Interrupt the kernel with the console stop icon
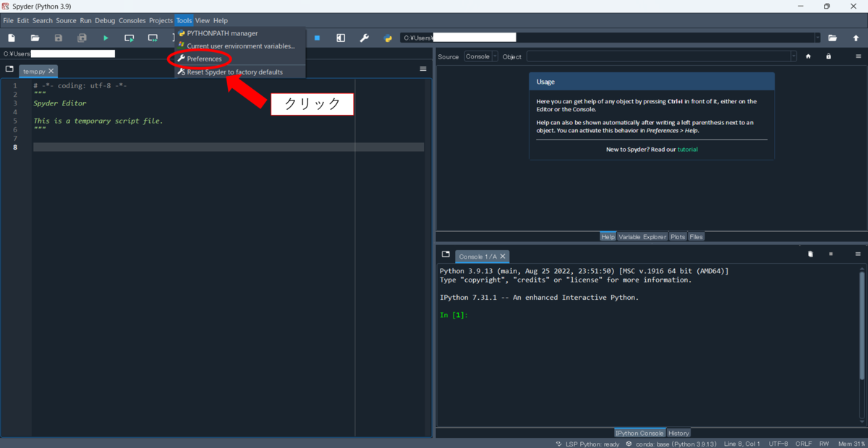Viewport: 868px width, 448px height. pyautogui.click(x=831, y=254)
